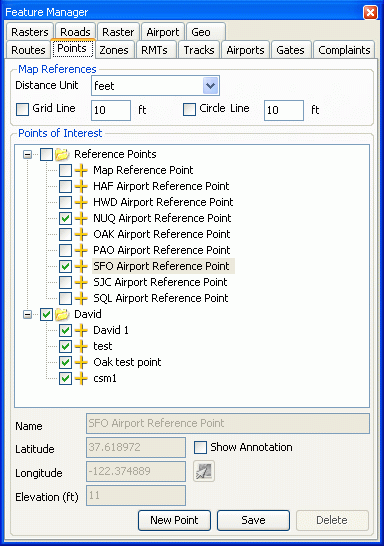Open the Tracks tab
The image size is (384, 546).
199,50
